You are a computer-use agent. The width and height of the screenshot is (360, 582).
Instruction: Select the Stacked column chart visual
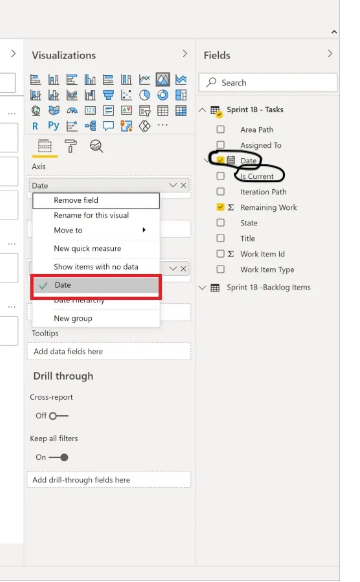(x=53, y=79)
